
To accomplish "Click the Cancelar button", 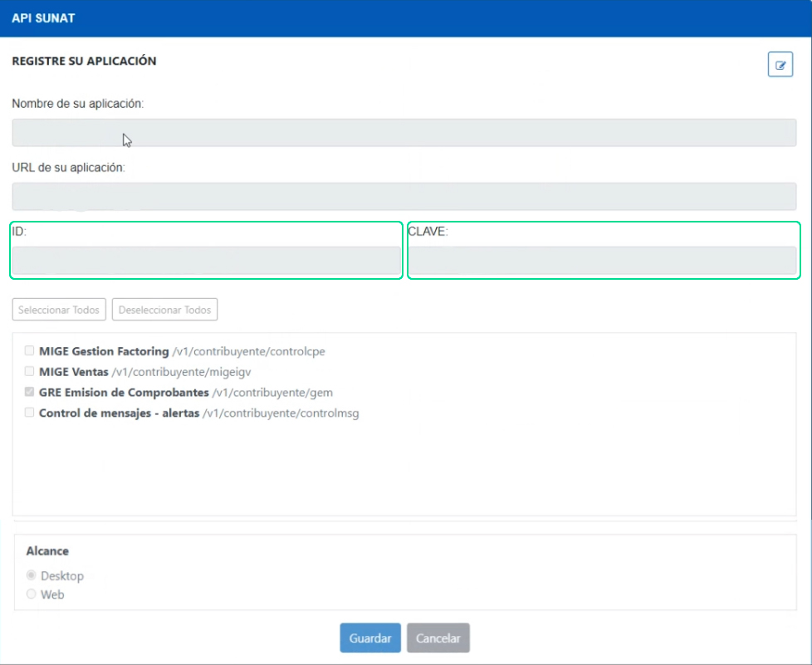I will coord(438,638).
